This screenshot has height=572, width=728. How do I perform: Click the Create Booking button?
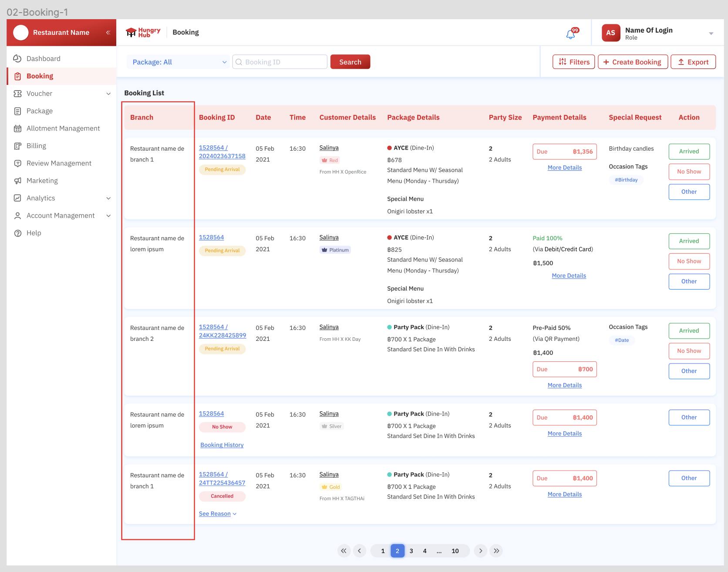(x=633, y=62)
